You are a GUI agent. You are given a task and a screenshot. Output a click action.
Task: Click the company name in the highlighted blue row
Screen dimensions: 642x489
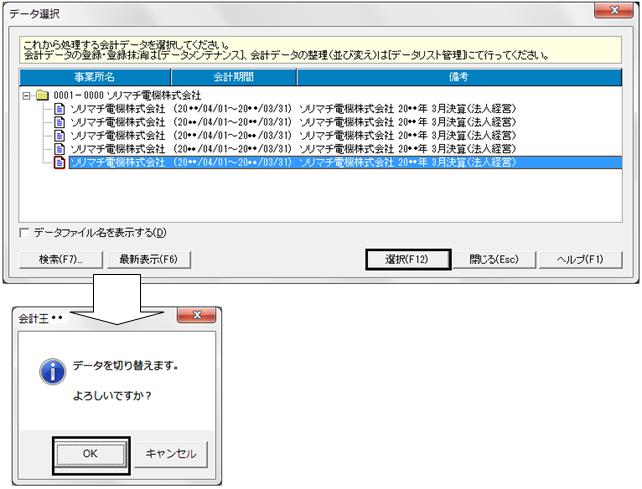click(118, 163)
